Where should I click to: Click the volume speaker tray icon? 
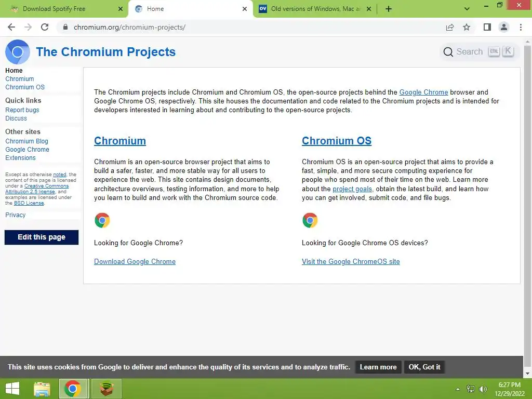click(x=483, y=389)
